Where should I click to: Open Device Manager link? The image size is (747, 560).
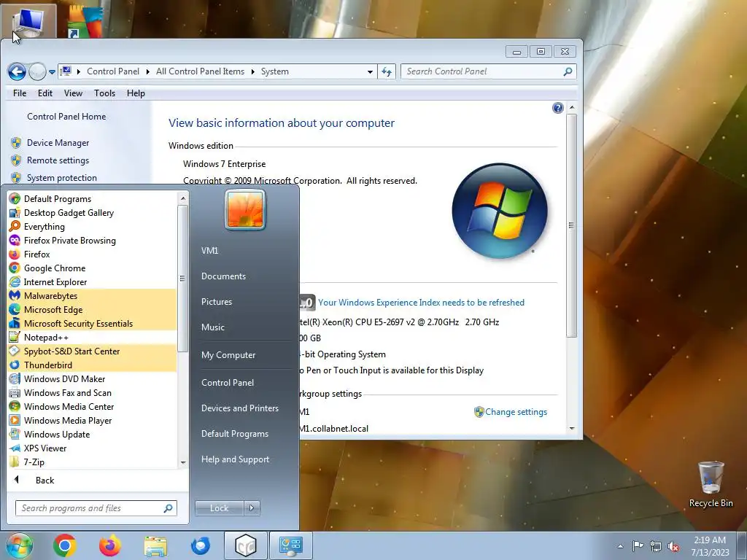tap(58, 143)
